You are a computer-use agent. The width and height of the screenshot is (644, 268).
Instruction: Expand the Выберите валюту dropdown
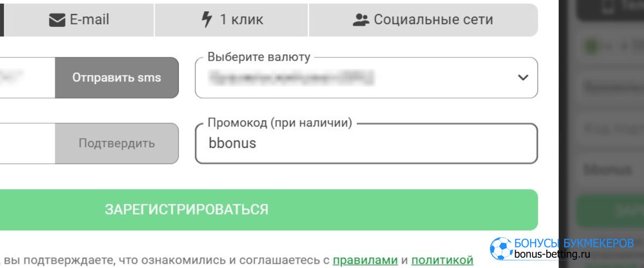click(x=366, y=78)
